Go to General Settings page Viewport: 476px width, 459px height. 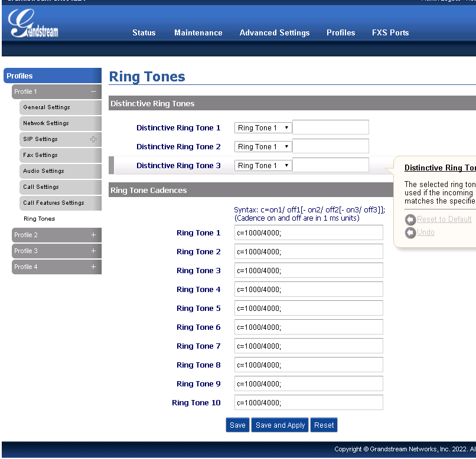click(x=60, y=107)
